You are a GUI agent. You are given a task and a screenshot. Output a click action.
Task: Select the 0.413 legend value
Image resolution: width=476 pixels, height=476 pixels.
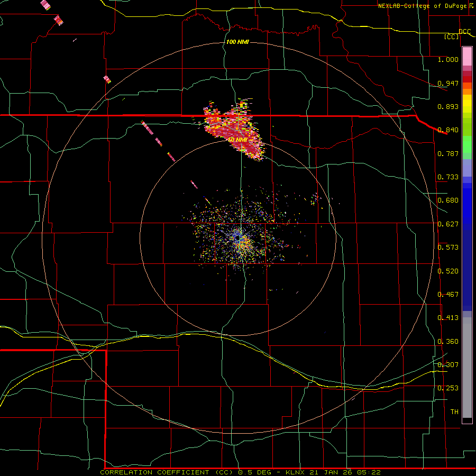[x=448, y=318]
